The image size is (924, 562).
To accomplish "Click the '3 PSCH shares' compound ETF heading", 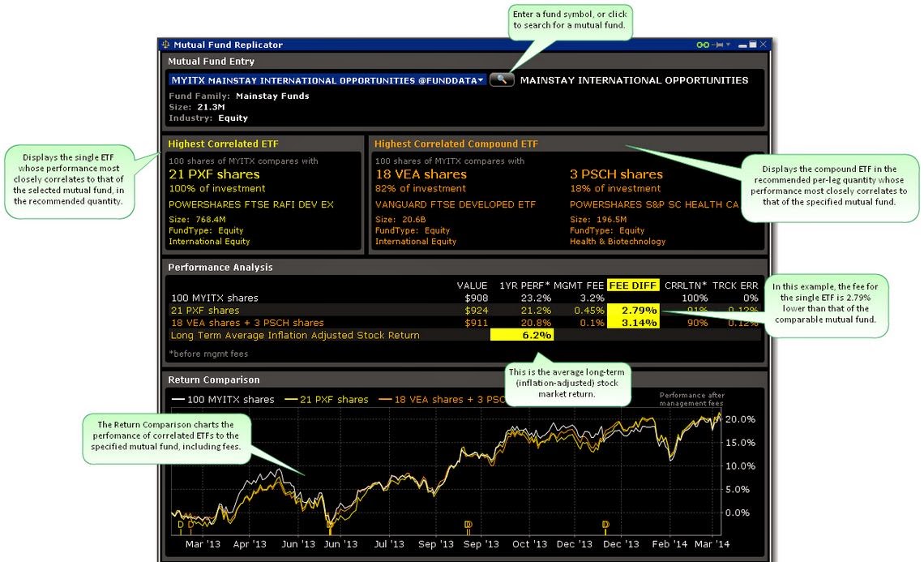I will [x=616, y=174].
